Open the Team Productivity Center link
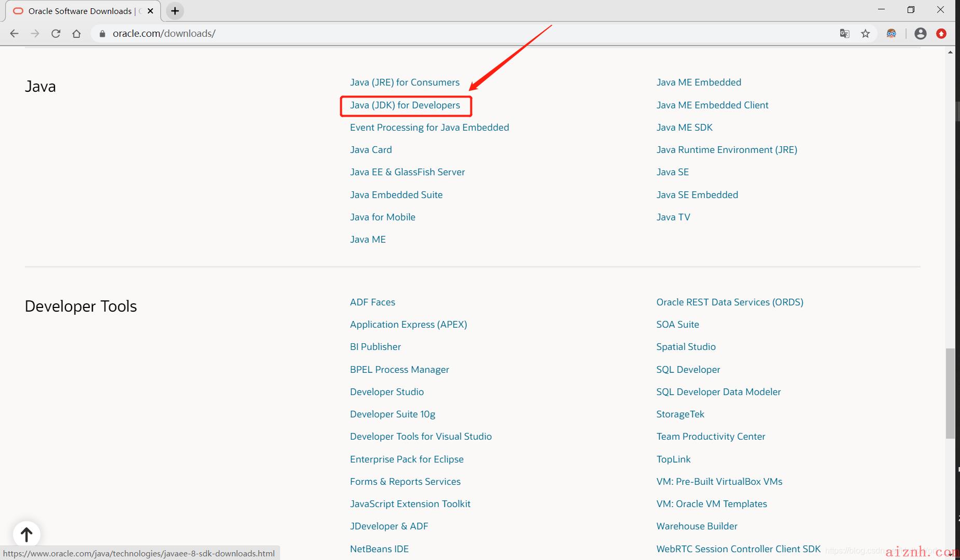This screenshot has width=960, height=560. click(x=711, y=437)
